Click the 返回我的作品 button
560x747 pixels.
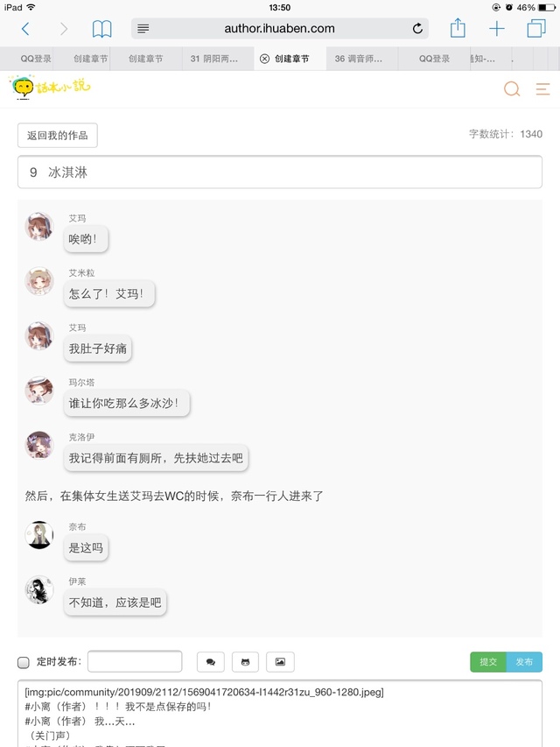point(58,135)
